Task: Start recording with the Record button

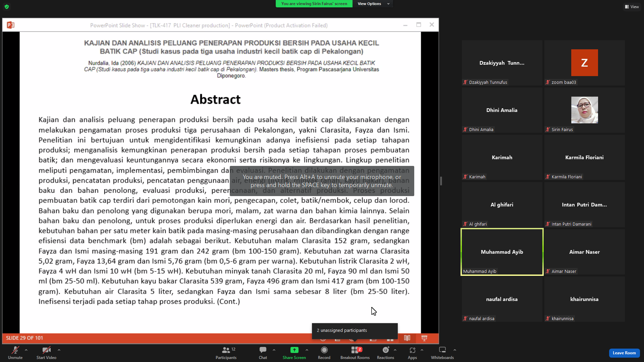Action: (324, 353)
